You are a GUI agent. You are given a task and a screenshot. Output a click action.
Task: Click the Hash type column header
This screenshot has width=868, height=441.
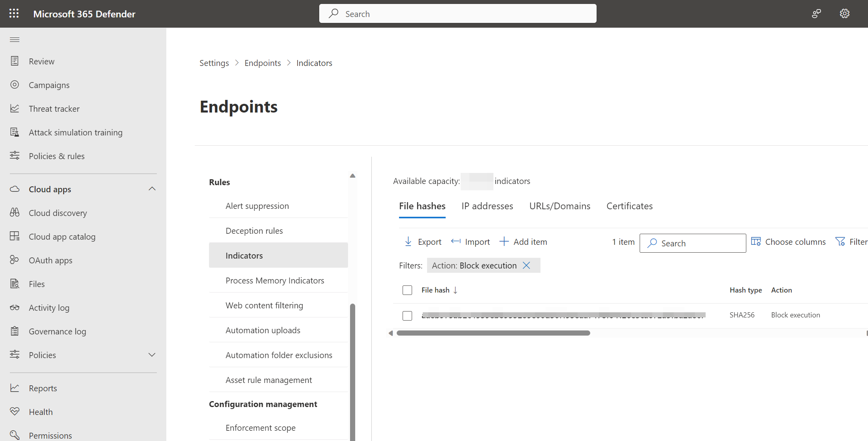[746, 290]
